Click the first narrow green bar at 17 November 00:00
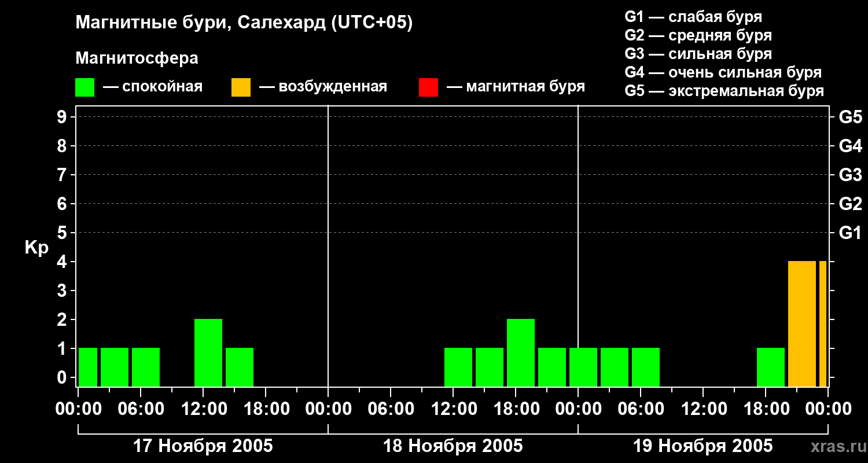 coord(88,367)
